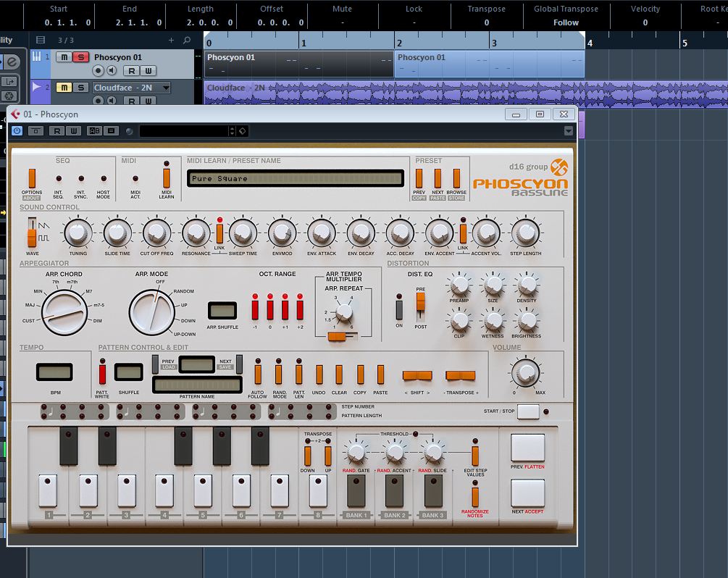The image size is (728, 578).
Task: Click the track search magnifier icon
Action: [x=187, y=41]
